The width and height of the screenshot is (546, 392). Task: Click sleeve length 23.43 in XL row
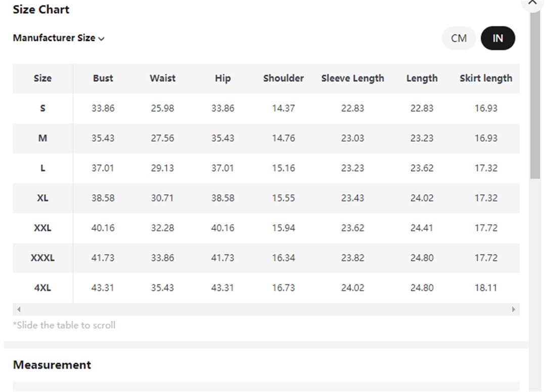353,198
